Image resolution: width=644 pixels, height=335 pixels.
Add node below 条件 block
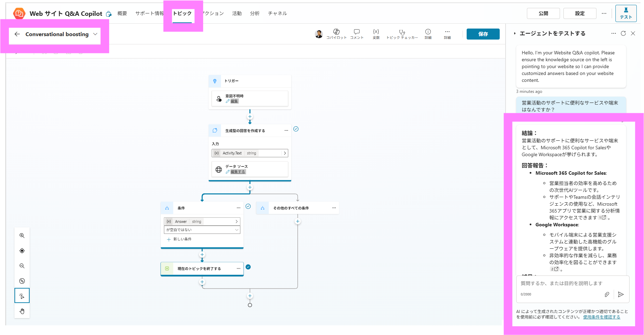coord(202,255)
